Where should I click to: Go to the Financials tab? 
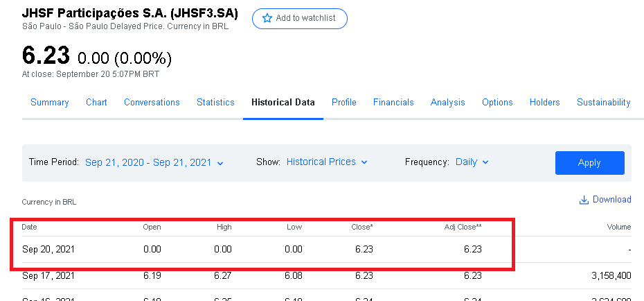[393, 103]
